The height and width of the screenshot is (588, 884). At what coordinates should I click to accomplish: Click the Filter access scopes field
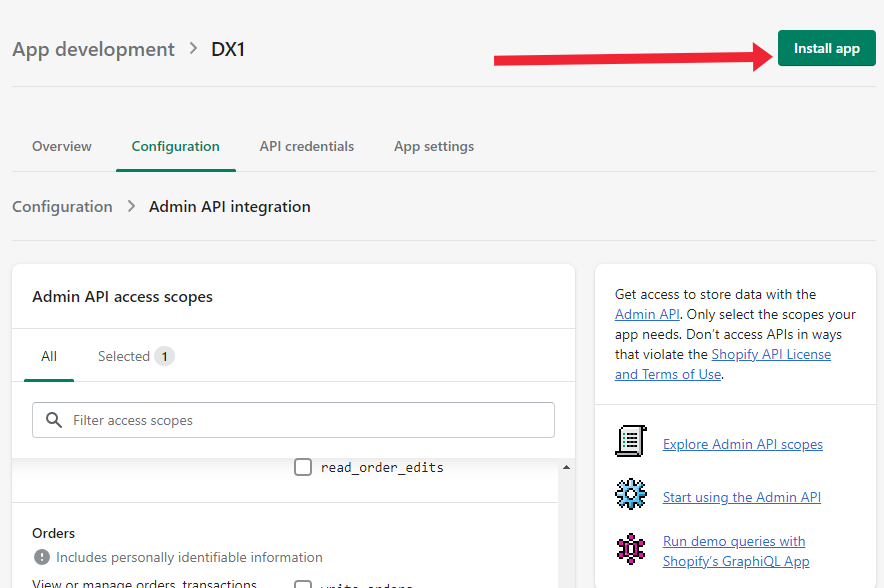pos(293,420)
